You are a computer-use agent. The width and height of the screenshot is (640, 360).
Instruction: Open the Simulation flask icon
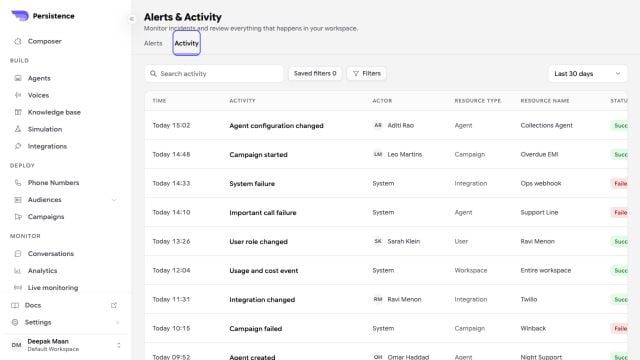pos(18,129)
